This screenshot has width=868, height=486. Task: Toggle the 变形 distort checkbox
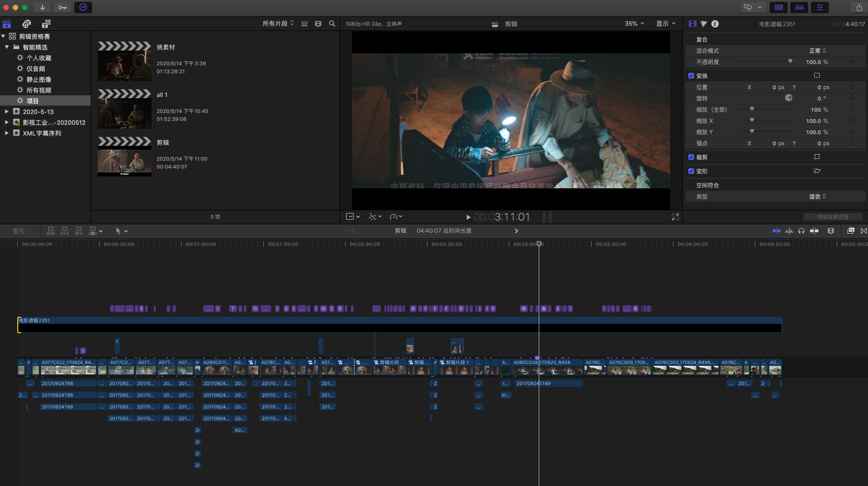[x=691, y=171]
